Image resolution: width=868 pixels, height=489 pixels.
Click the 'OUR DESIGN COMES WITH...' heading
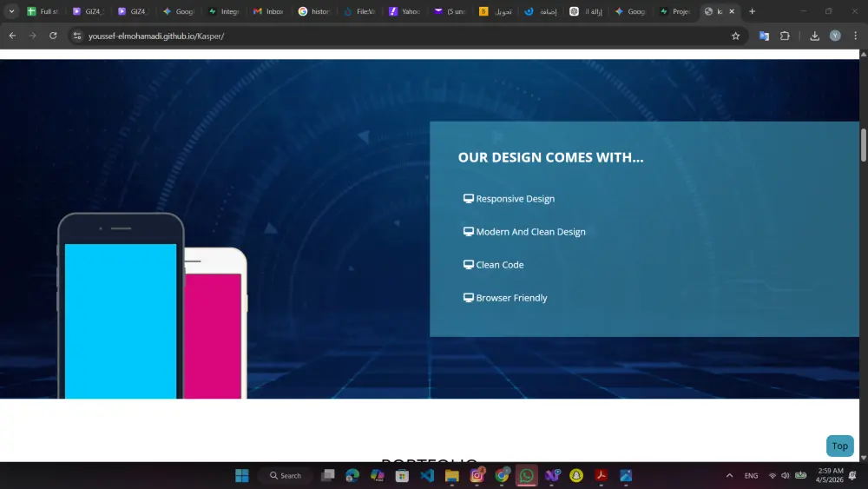550,157
